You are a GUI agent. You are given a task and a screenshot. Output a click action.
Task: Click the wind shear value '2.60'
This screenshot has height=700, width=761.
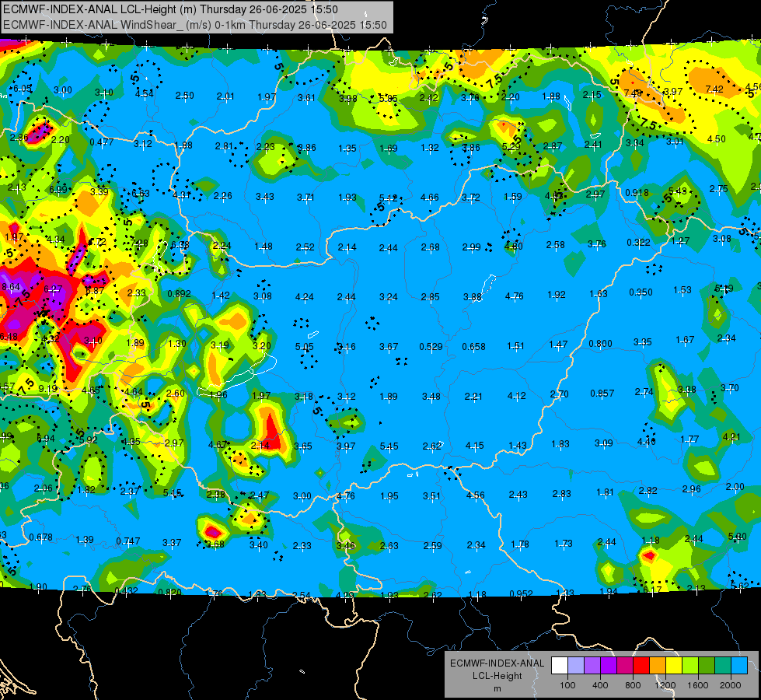click(x=175, y=393)
